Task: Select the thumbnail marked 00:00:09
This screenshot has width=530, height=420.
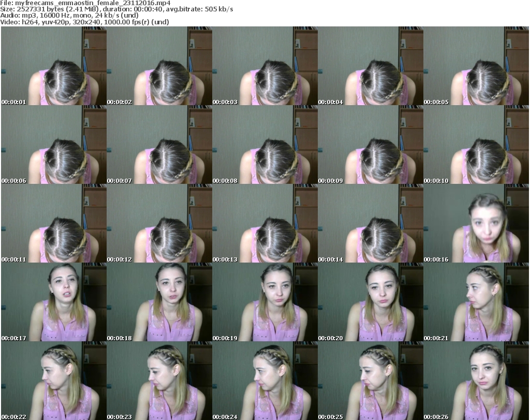Action: click(x=371, y=144)
